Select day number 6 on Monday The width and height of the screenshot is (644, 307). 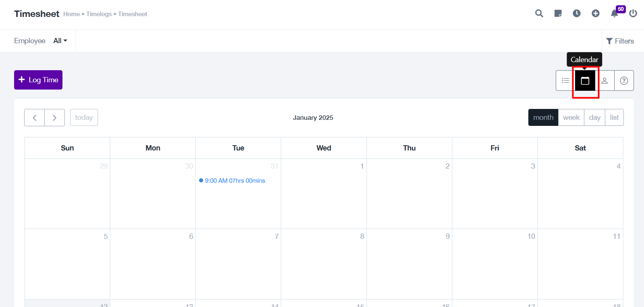click(191, 236)
